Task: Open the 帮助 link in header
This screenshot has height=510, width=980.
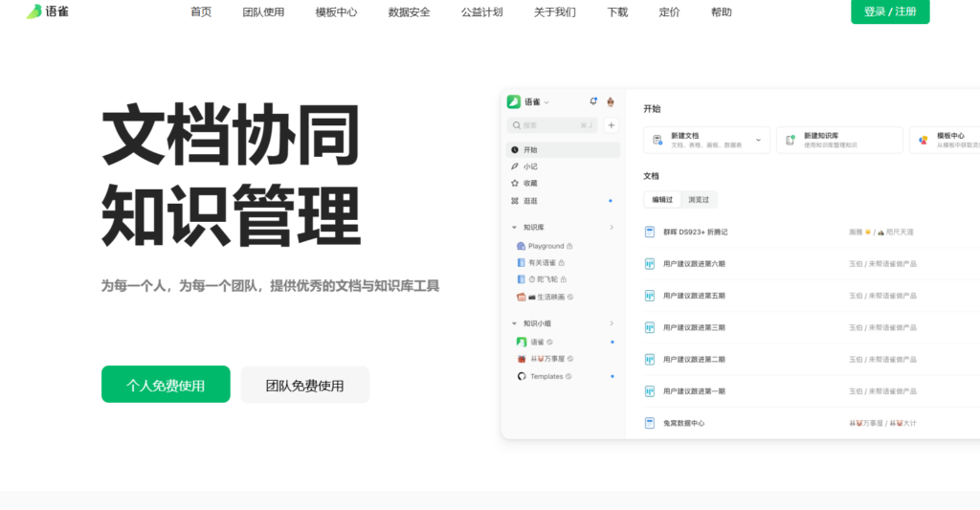Action: 722,11
